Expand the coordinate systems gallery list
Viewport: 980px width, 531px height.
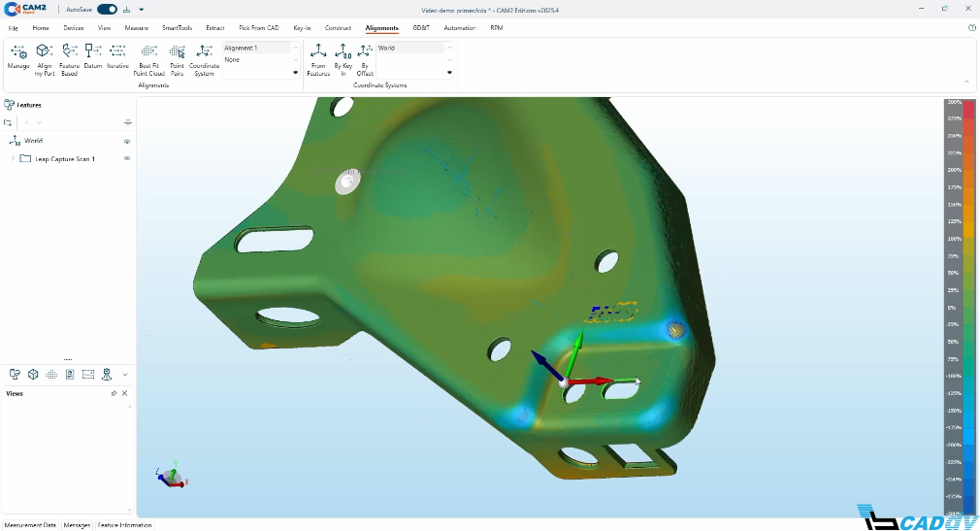[449, 73]
